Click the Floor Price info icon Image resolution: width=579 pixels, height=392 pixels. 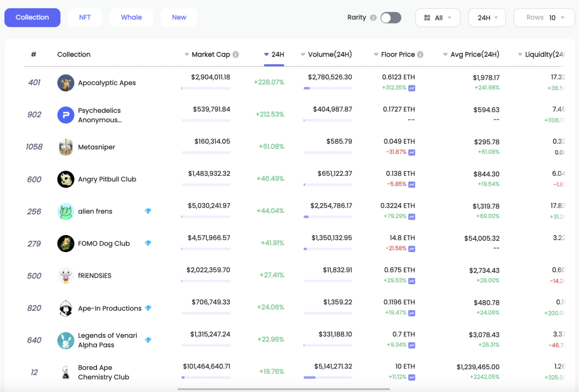click(x=420, y=55)
